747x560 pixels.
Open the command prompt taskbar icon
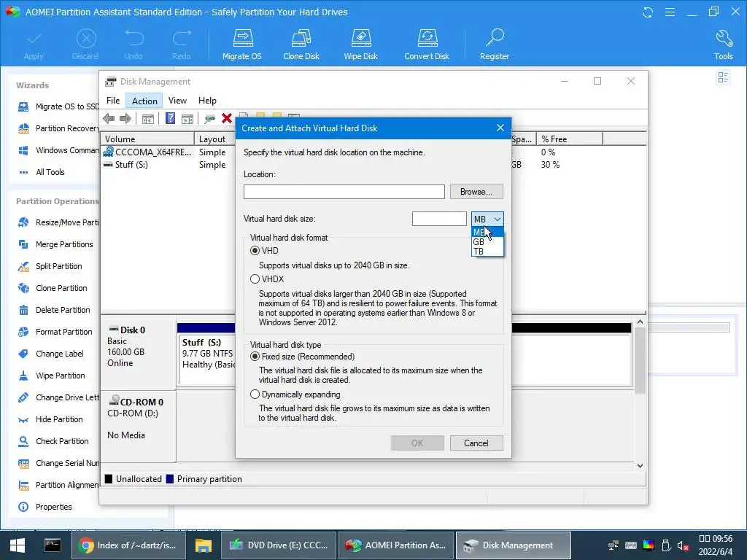tap(53, 545)
